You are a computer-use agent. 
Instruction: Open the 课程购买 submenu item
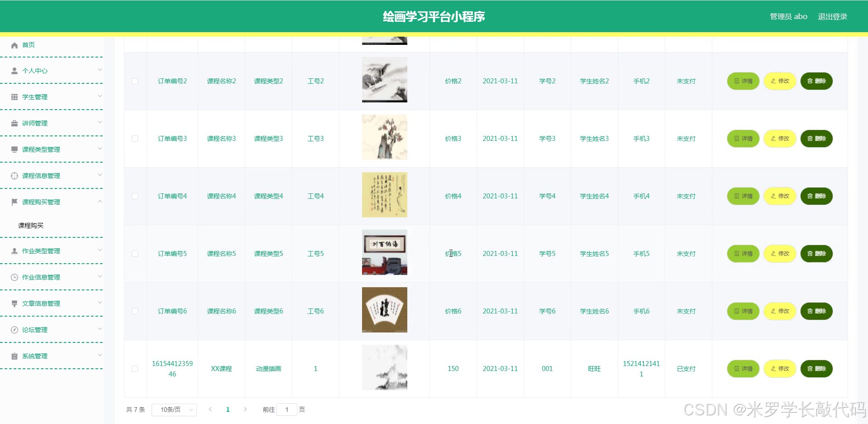pyautogui.click(x=31, y=225)
